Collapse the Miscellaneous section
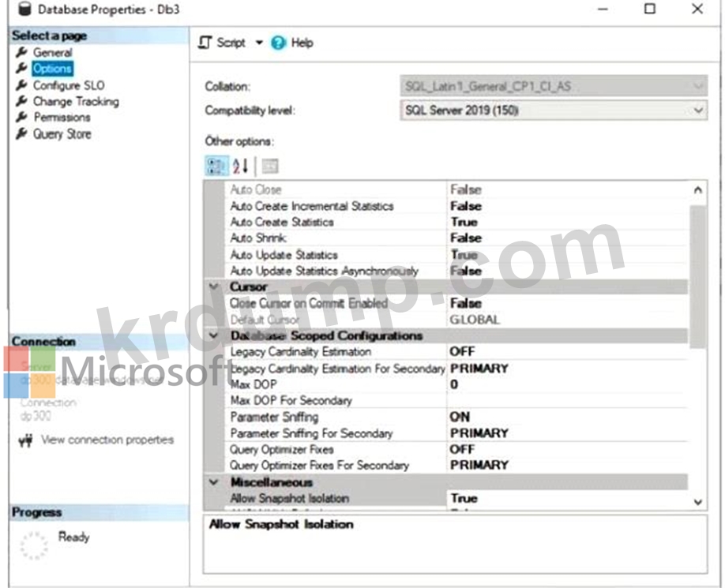This screenshot has height=588, width=725. (x=213, y=482)
